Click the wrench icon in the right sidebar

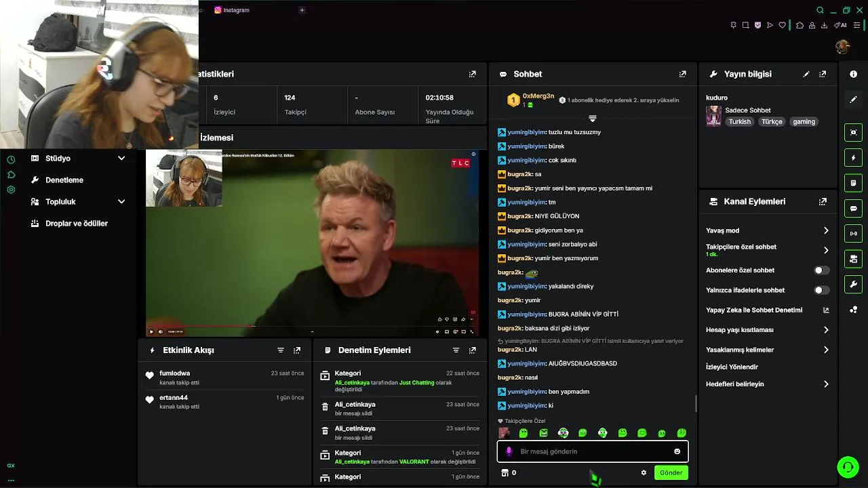tap(854, 284)
